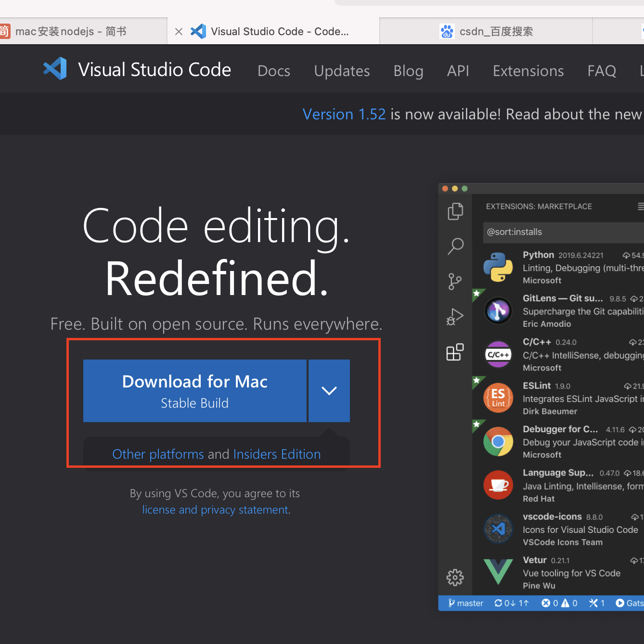
Task: Click the Python extension title text
Action: pos(538,255)
